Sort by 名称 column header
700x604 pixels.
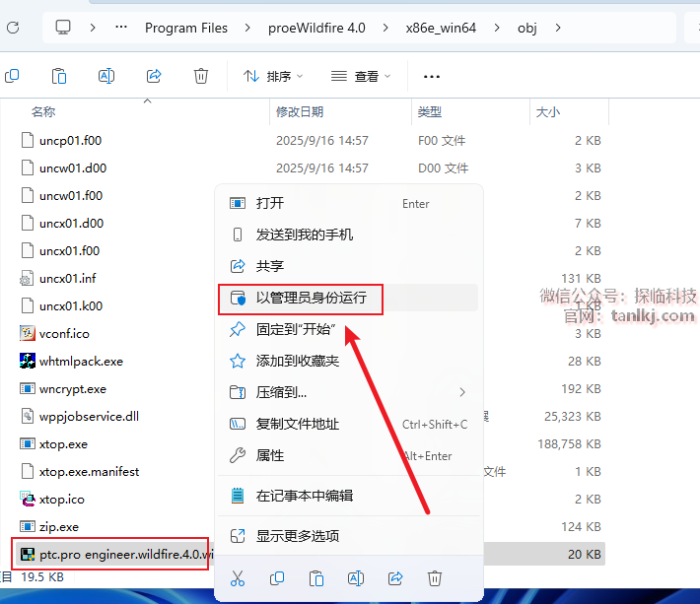click(x=43, y=111)
